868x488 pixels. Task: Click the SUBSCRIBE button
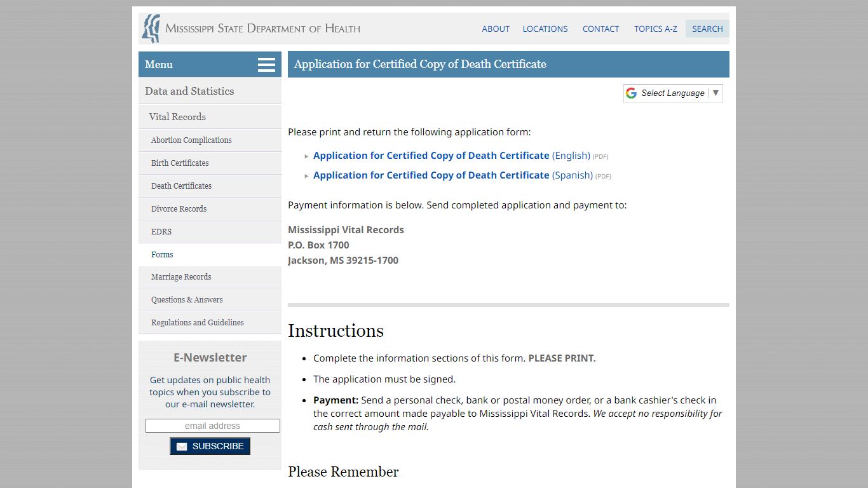click(210, 446)
